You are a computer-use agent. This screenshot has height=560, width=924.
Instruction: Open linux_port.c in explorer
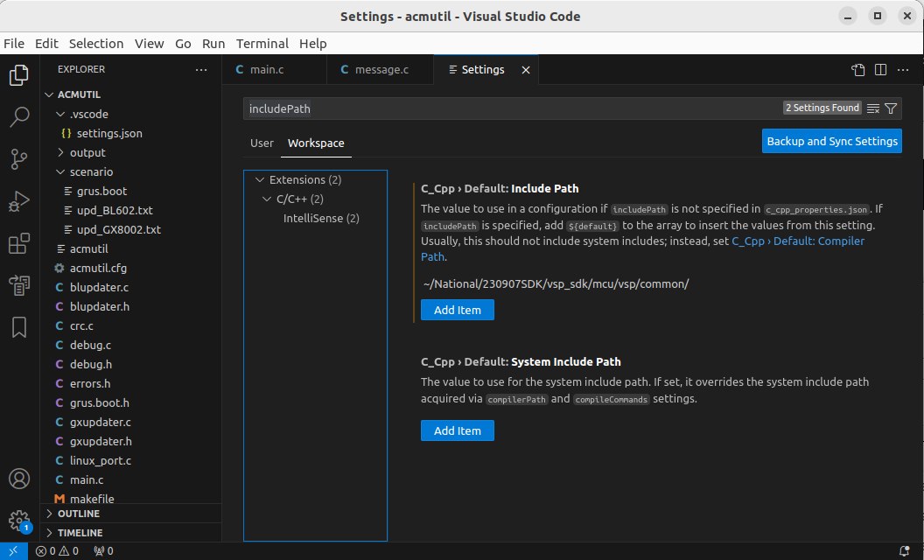[x=100, y=460]
